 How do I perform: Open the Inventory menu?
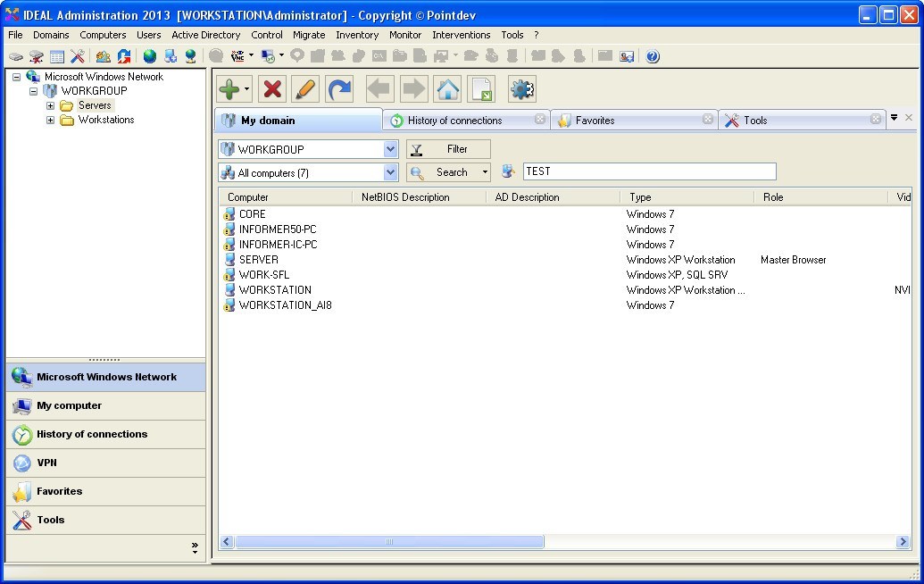tap(357, 35)
